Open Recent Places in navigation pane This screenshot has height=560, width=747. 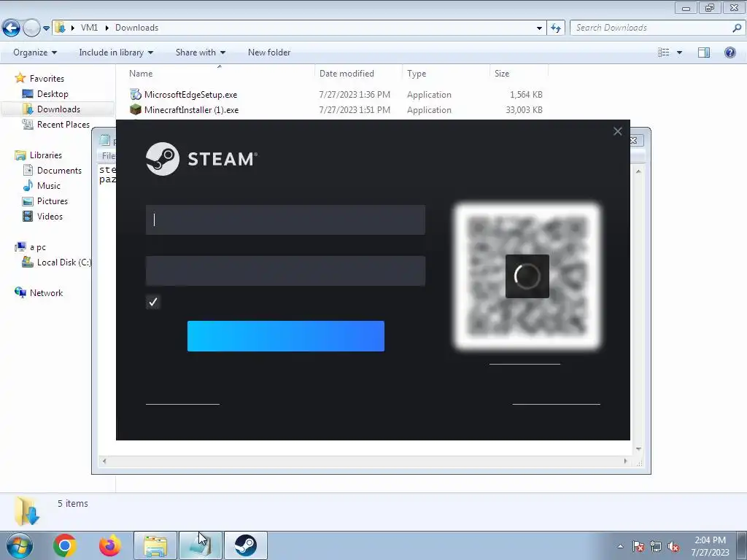coord(63,124)
